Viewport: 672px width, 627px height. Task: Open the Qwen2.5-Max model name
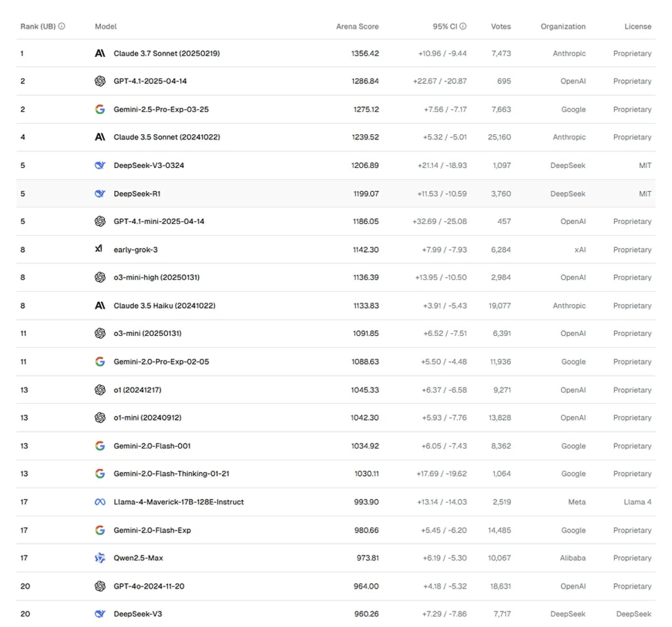[138, 558]
